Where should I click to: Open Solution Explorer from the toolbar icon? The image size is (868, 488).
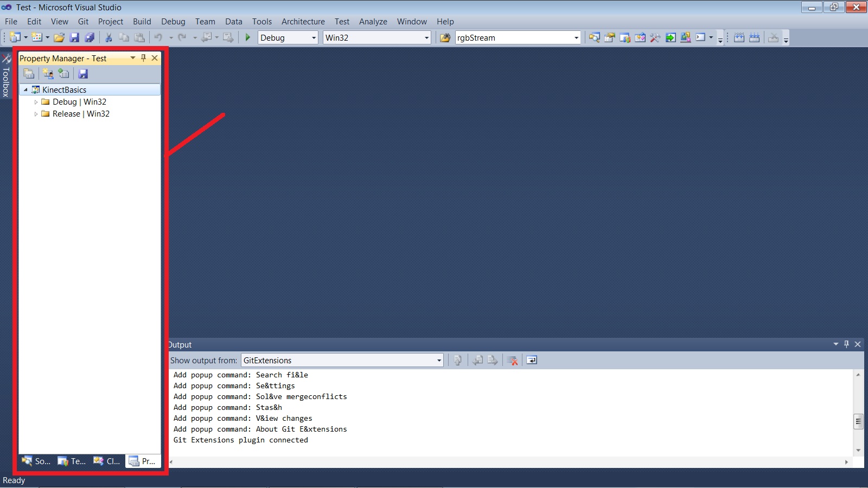[595, 37]
